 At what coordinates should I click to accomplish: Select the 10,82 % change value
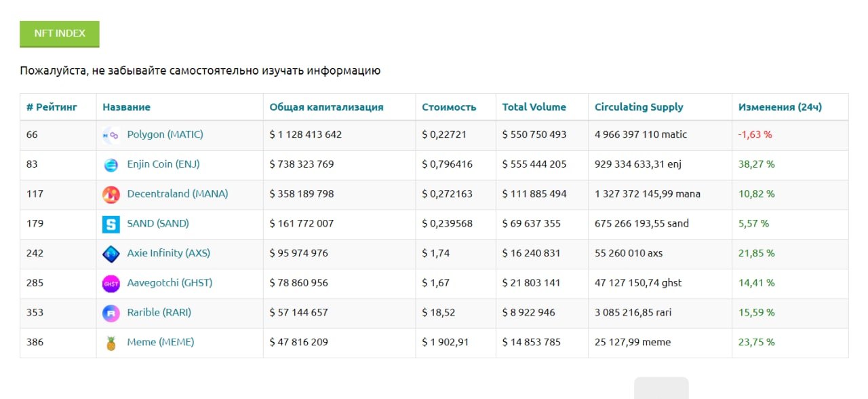tap(756, 193)
